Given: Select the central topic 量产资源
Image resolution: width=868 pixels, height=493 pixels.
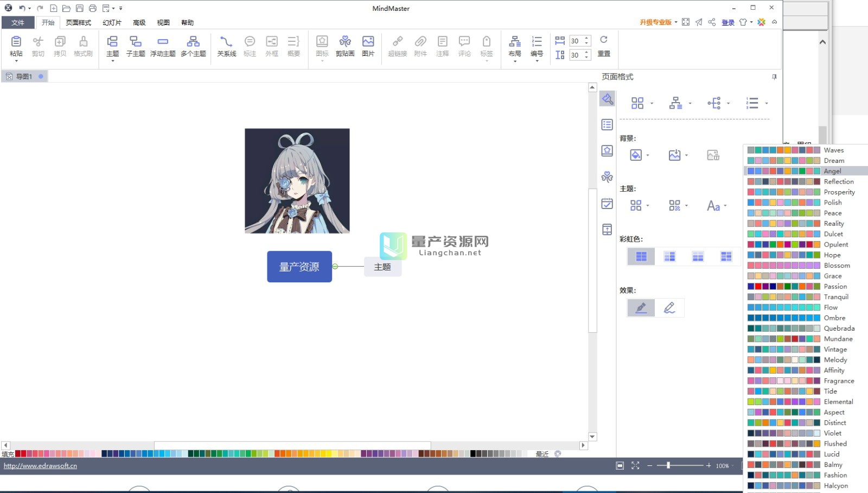Looking at the screenshot, I should pos(299,267).
